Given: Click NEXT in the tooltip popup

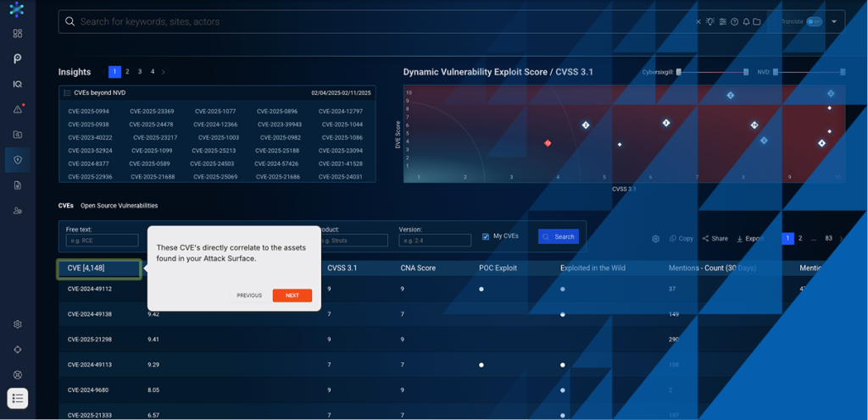Looking at the screenshot, I should click(292, 296).
